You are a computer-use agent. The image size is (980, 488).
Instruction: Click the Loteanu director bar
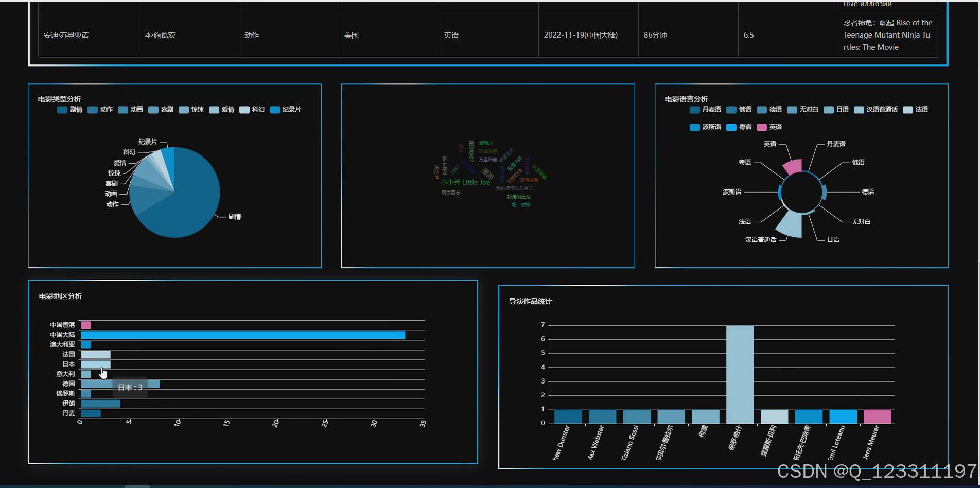click(x=843, y=416)
